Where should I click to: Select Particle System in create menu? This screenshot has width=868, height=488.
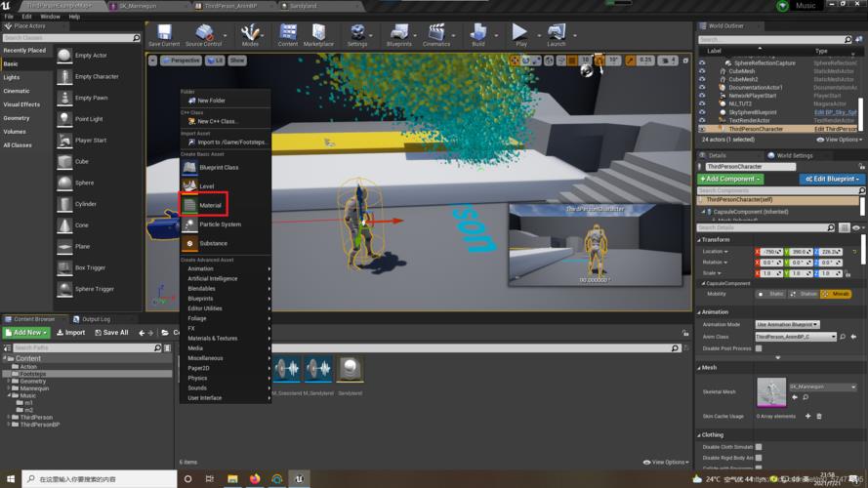pos(220,224)
